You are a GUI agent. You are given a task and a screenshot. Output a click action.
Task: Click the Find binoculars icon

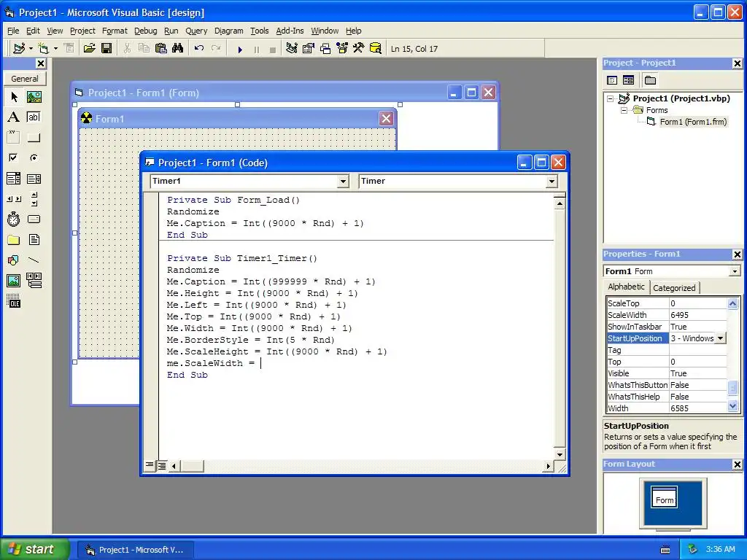[178, 49]
